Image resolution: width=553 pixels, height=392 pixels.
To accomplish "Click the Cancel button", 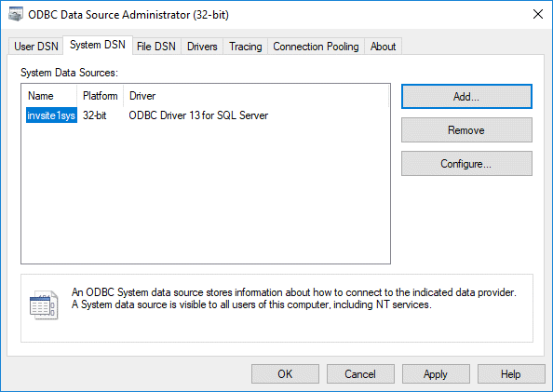I will pos(360,374).
